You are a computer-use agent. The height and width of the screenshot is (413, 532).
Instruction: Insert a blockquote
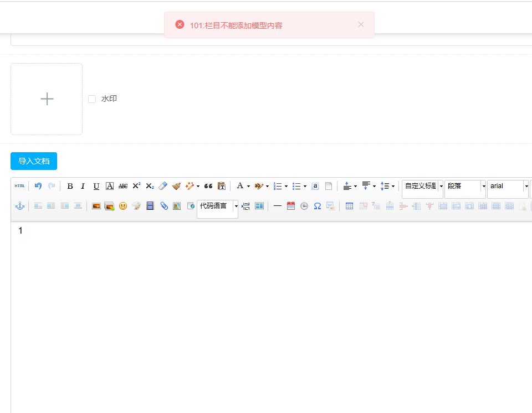[208, 186]
